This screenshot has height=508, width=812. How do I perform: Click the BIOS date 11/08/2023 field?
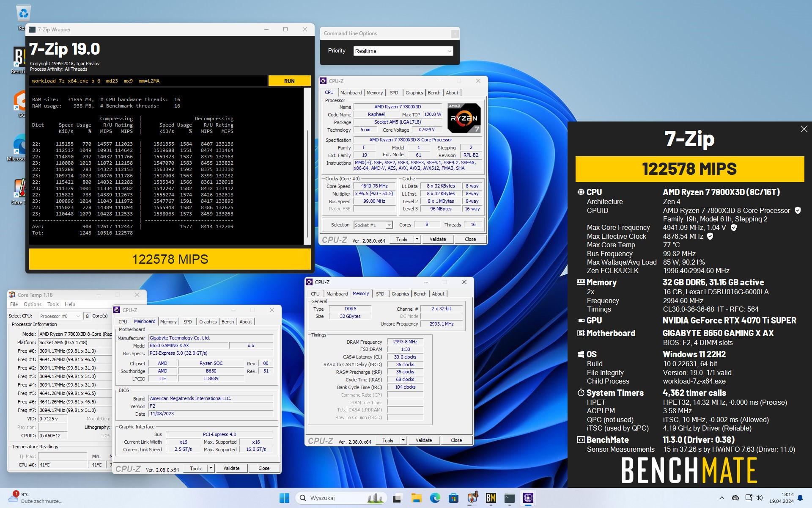tap(211, 414)
